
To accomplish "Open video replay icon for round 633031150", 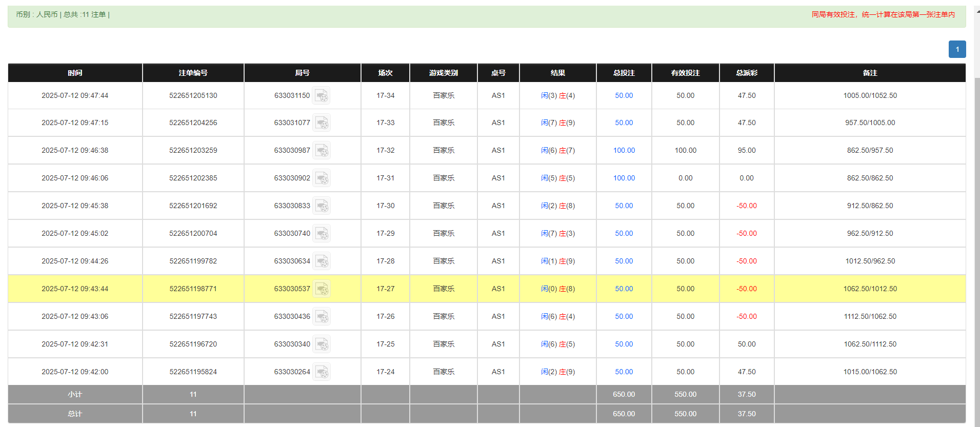I will pyautogui.click(x=322, y=96).
